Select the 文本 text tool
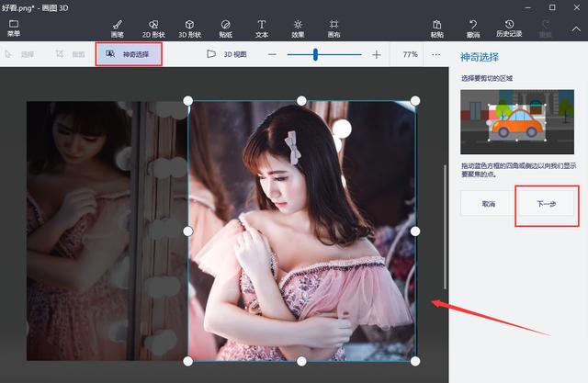 pyautogui.click(x=262, y=28)
